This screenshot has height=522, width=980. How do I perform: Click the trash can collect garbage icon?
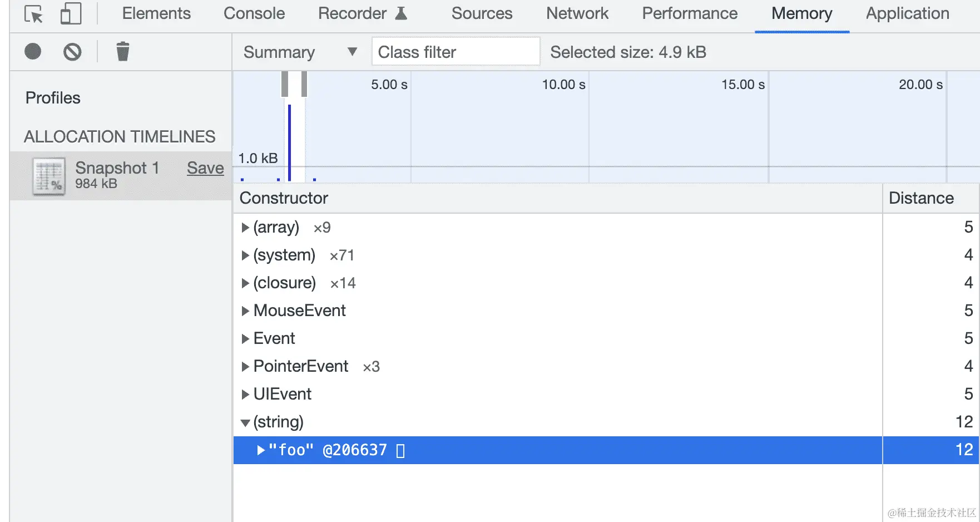(x=122, y=52)
